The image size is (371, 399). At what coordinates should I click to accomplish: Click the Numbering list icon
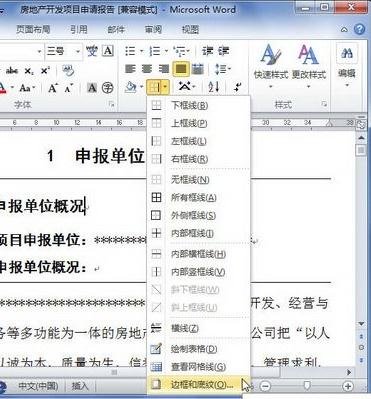[x=155, y=51]
